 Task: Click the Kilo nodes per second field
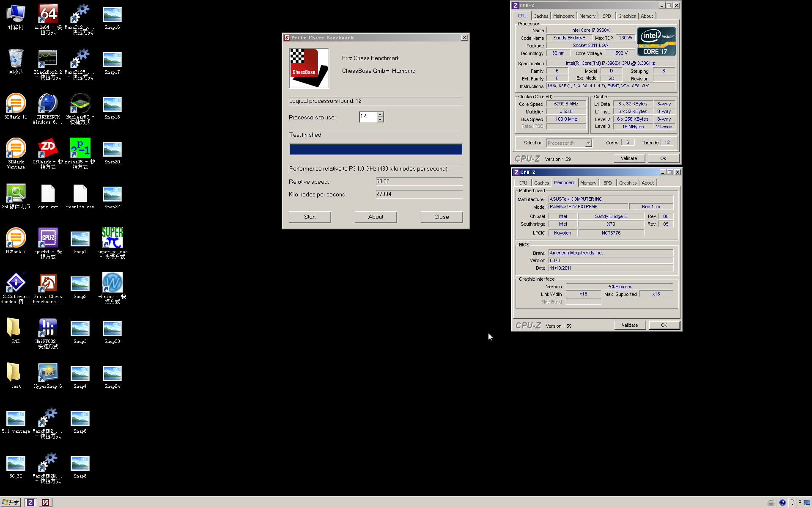click(419, 194)
